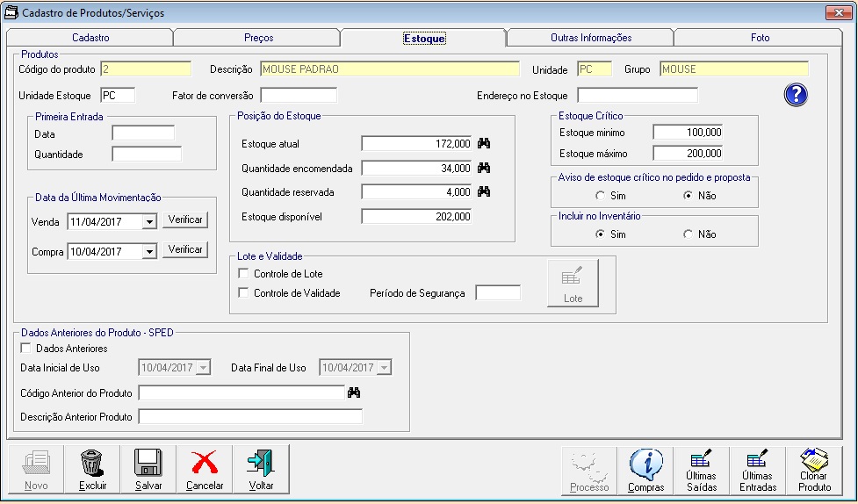Tick the Controle de Validade checkbox
The width and height of the screenshot is (858, 504).
click(244, 293)
